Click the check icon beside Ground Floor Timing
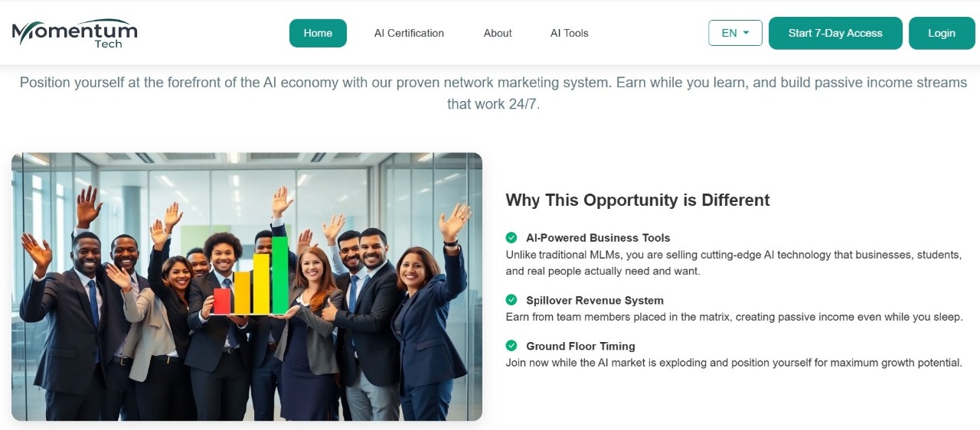This screenshot has width=980, height=430. pos(511,346)
